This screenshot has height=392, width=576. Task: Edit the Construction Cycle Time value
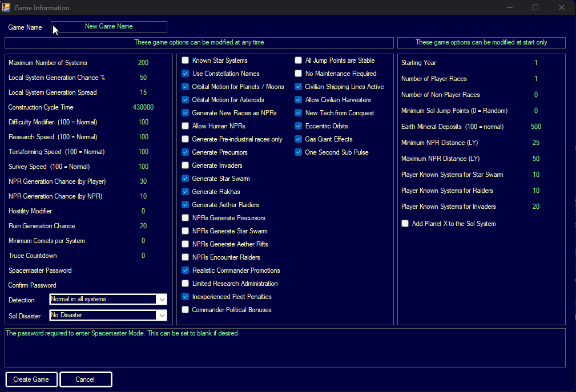click(143, 107)
